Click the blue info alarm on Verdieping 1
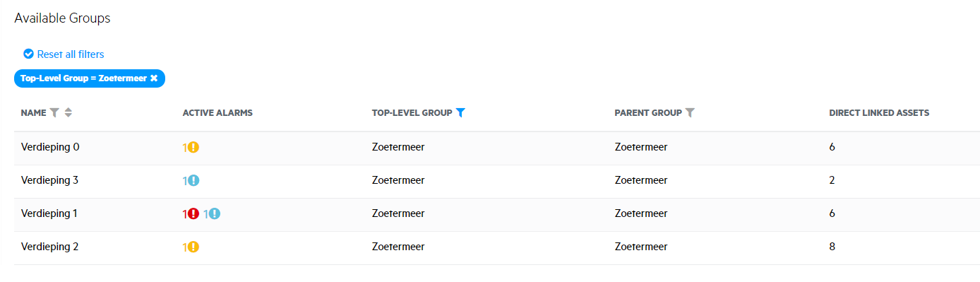Viewport: 980px width, 282px height. click(x=215, y=213)
